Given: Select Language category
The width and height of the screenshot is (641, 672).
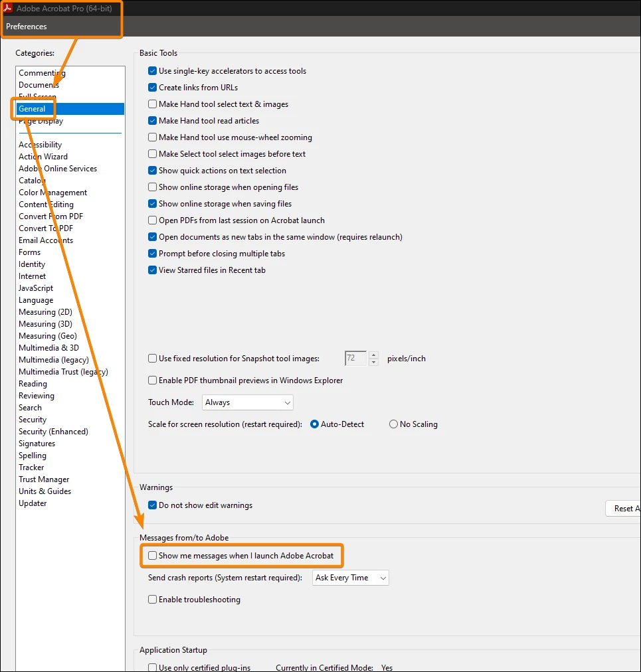Looking at the screenshot, I should [x=36, y=300].
